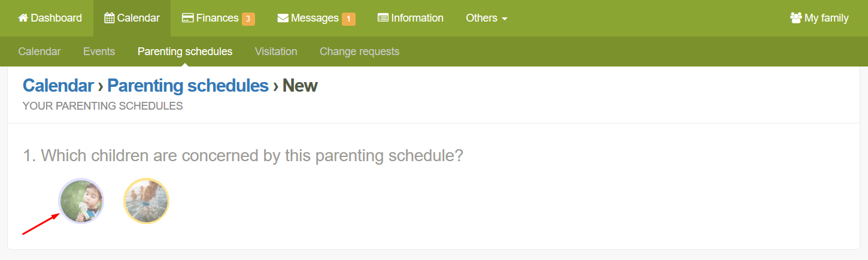Click the Calendar breadcrumb link
The width and height of the screenshot is (868, 260).
click(x=58, y=86)
